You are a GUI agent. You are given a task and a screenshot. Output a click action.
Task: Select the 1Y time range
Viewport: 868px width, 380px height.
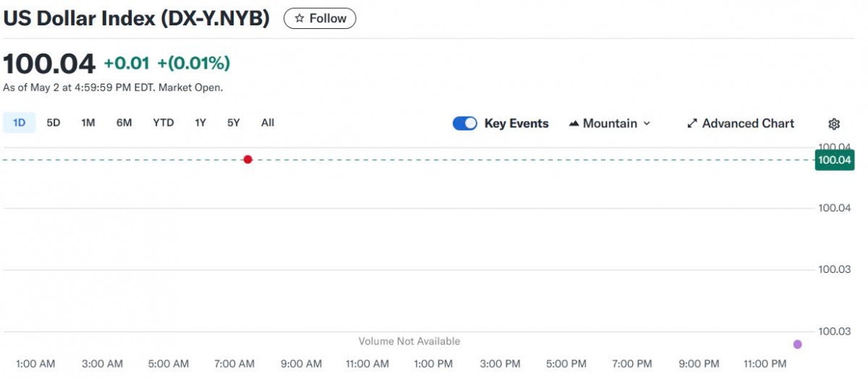click(x=200, y=123)
